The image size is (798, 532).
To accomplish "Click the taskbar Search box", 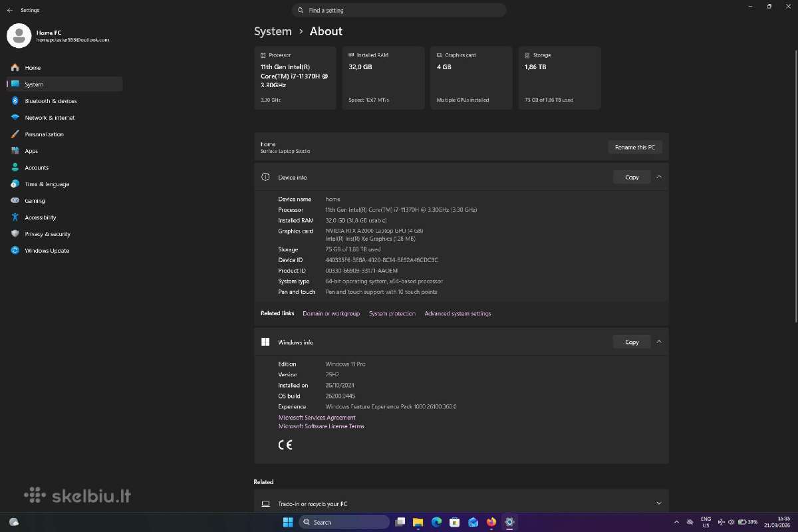I will tap(344, 522).
